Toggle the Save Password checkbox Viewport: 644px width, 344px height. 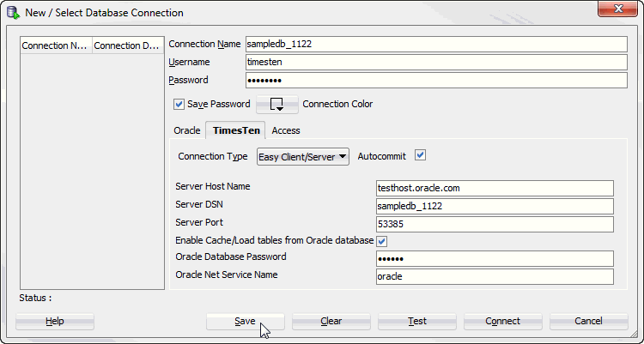pyautogui.click(x=179, y=105)
